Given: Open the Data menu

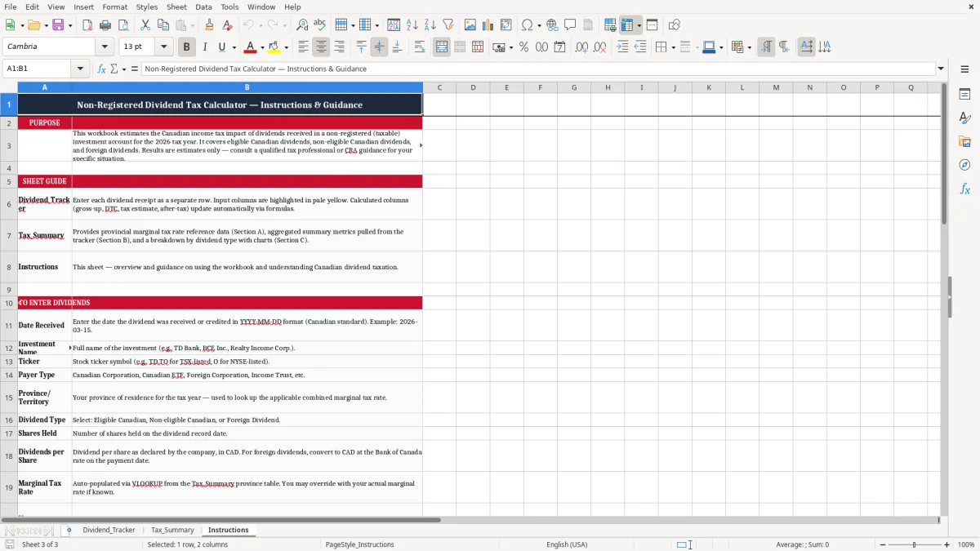Looking at the screenshot, I should (203, 7).
